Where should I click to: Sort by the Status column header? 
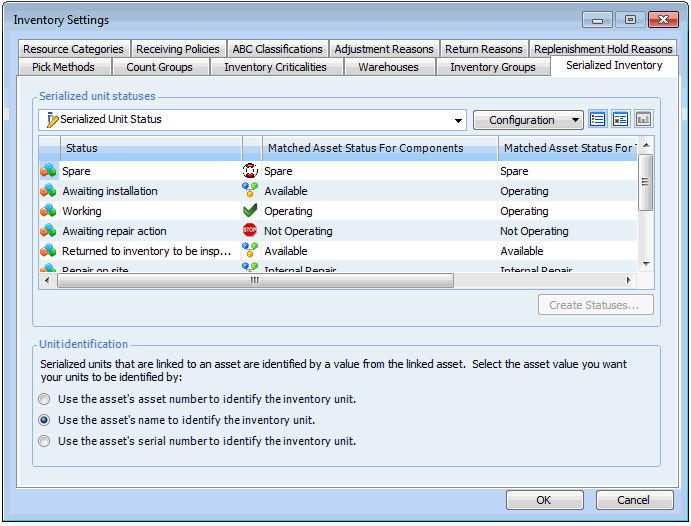[x=150, y=148]
